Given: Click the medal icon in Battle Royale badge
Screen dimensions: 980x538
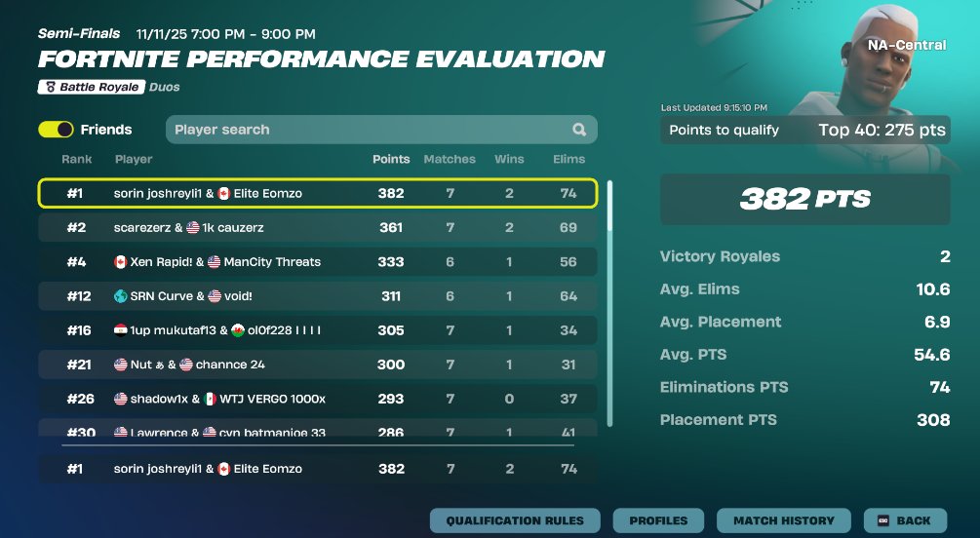Looking at the screenshot, I should click(x=51, y=87).
